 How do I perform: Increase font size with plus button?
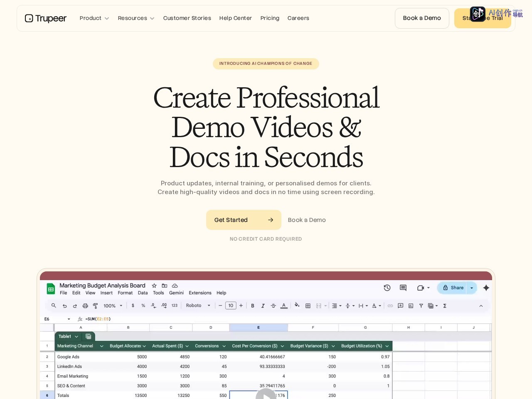point(241,306)
